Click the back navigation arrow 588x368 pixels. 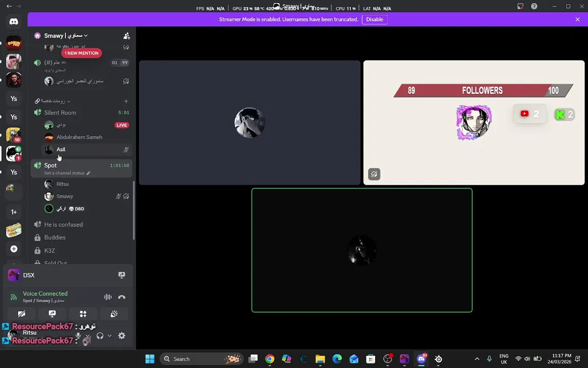click(9, 6)
